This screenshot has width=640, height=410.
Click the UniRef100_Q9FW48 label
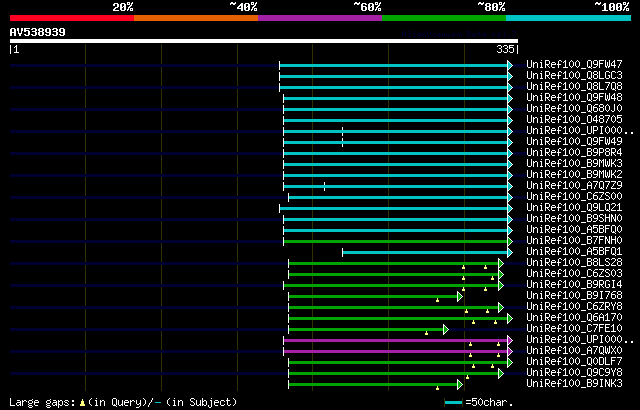574,98
